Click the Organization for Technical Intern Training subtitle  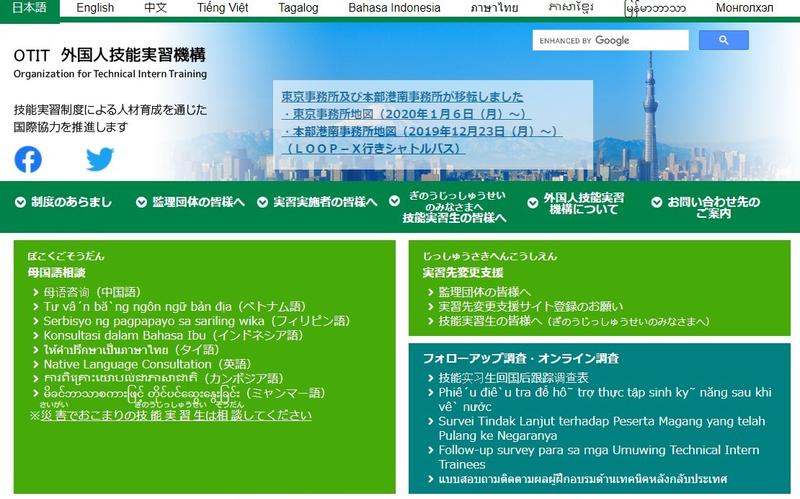click(110, 73)
